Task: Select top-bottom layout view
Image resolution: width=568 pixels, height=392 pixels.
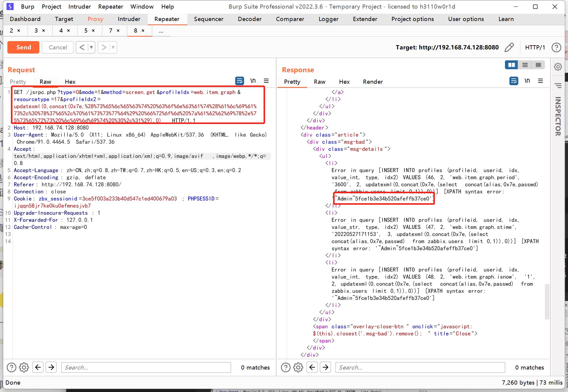Action: (525, 65)
